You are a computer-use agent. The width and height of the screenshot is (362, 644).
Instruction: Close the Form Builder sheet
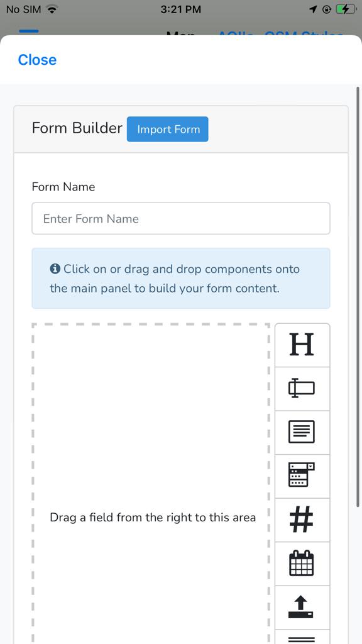tap(37, 60)
